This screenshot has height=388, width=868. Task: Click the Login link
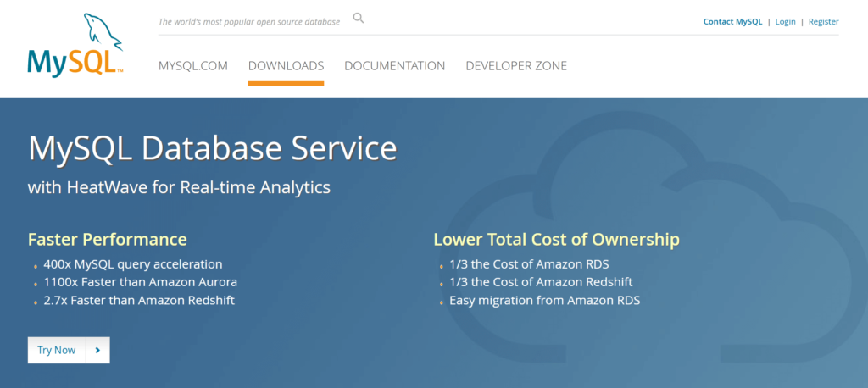(785, 21)
